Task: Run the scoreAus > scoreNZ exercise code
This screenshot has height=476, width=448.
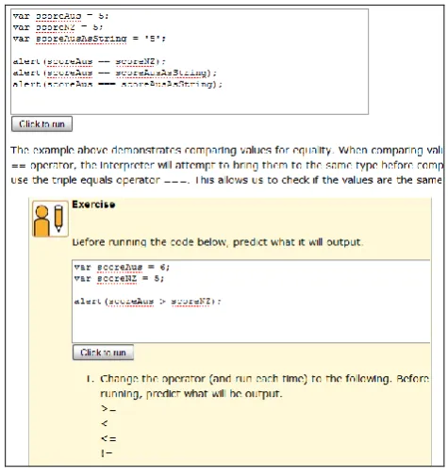Action: coord(103,353)
